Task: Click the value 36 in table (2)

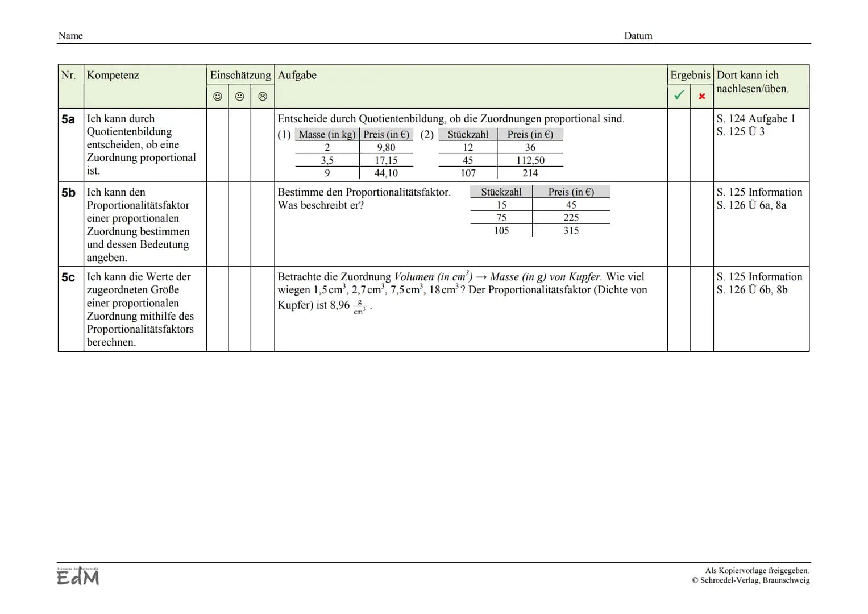Action: point(530,147)
